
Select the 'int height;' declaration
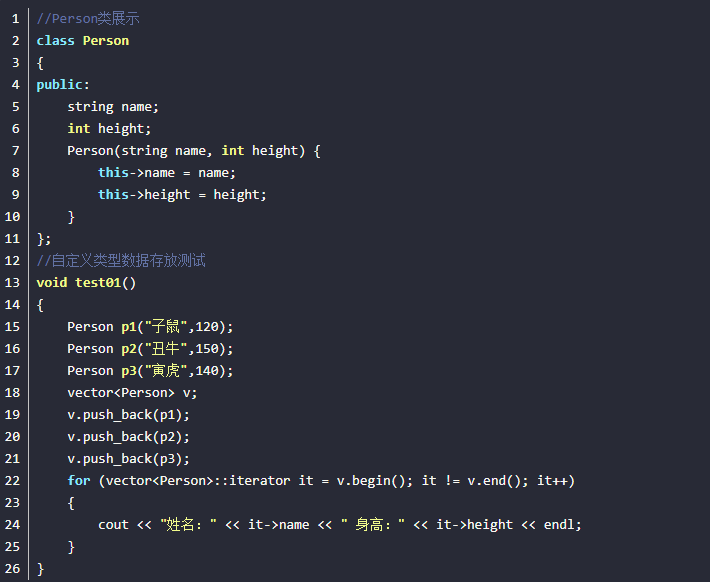click(109, 129)
